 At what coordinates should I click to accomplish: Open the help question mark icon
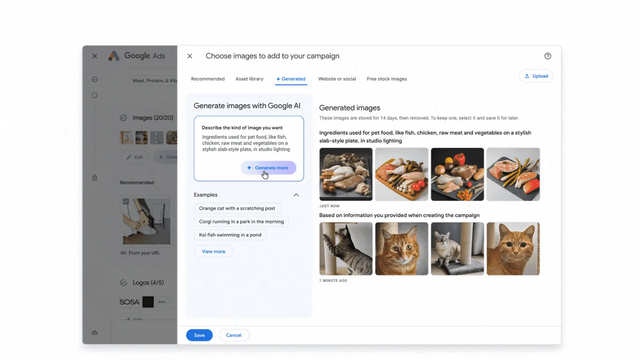point(547,56)
